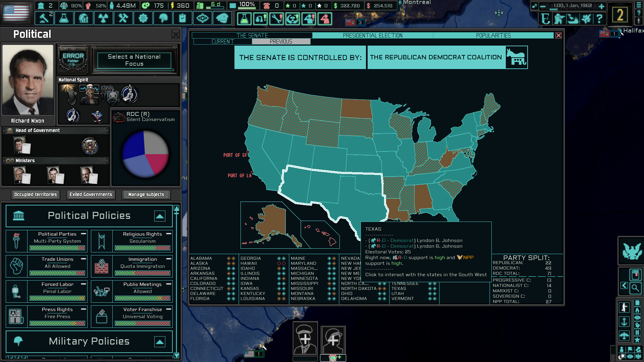Expand the Military Policies section
Image resolution: width=644 pixels, height=362 pixels.
(160, 342)
